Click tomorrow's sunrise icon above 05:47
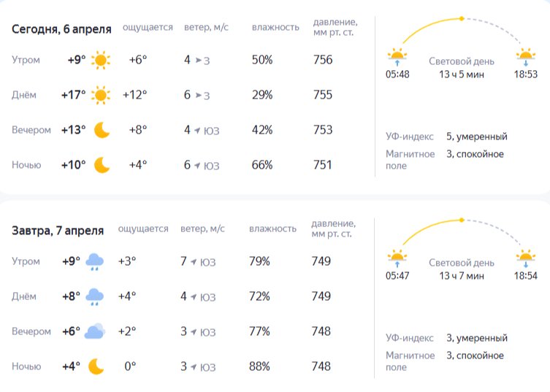Image resolution: width=550 pixels, height=392 pixels. tap(397, 258)
